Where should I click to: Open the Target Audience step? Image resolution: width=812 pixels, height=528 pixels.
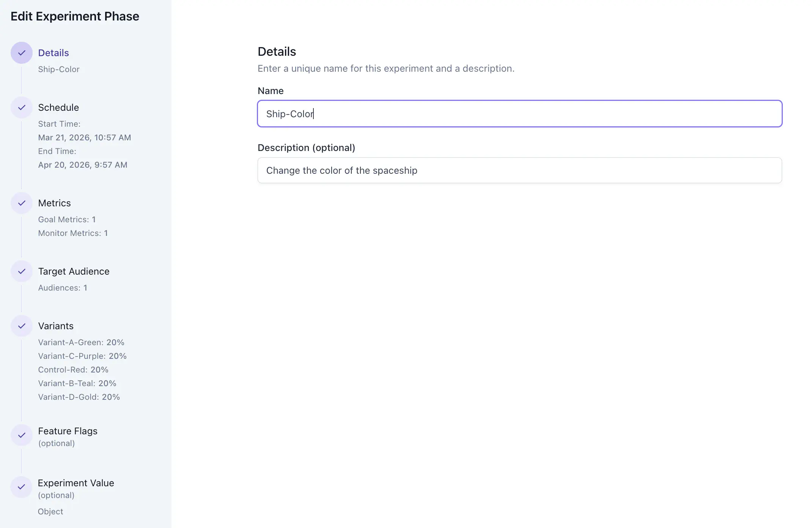tap(74, 271)
